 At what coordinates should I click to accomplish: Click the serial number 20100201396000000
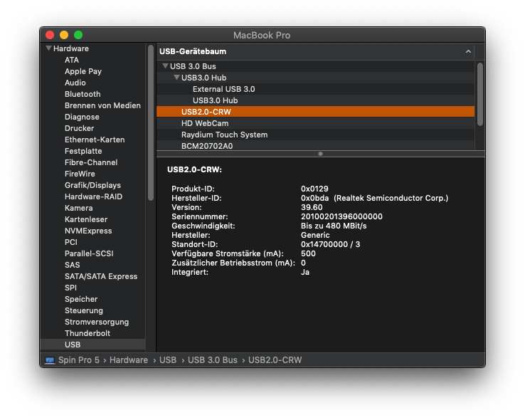pos(341,216)
